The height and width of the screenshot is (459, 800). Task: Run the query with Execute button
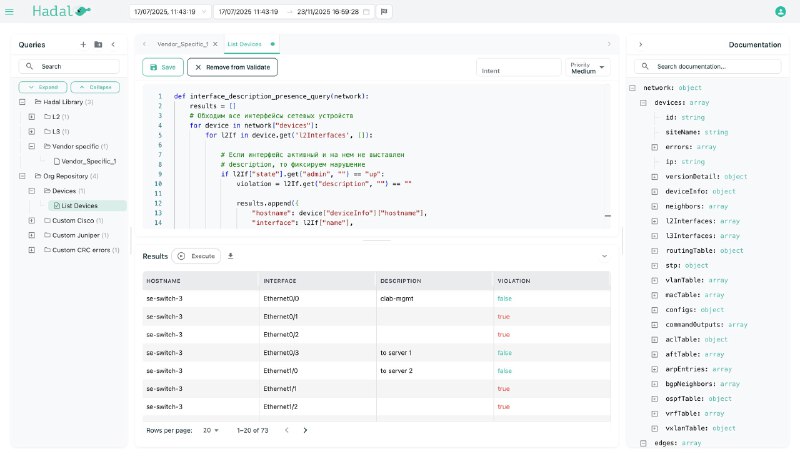[x=196, y=256]
